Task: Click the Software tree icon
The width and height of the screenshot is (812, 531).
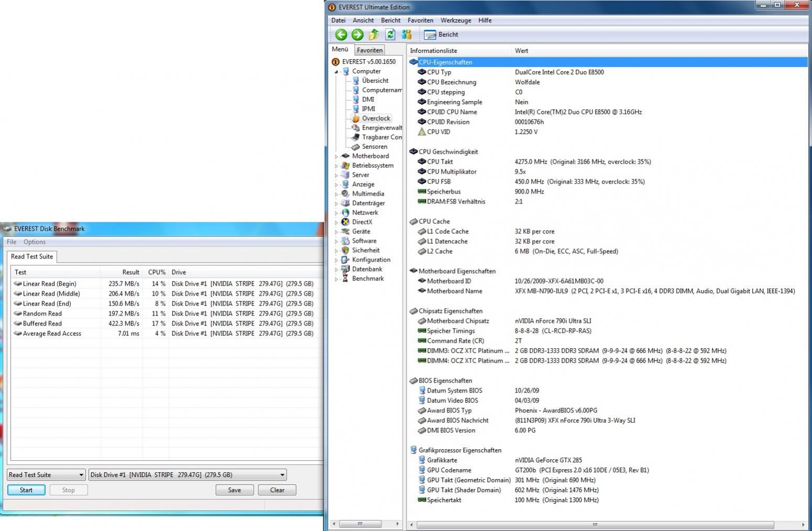Action: click(x=345, y=241)
